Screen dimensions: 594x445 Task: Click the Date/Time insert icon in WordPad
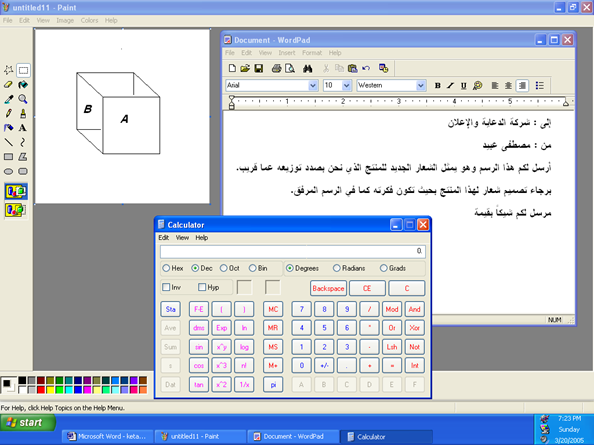tap(384, 68)
